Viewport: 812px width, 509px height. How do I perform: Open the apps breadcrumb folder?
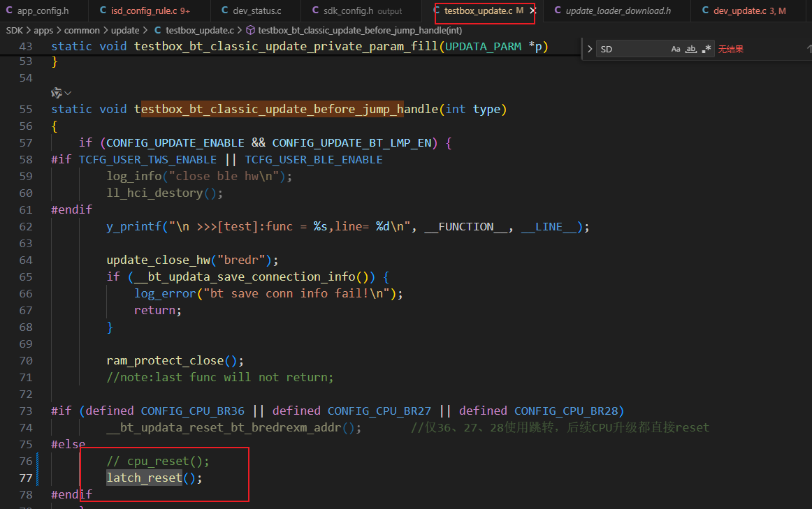point(43,31)
